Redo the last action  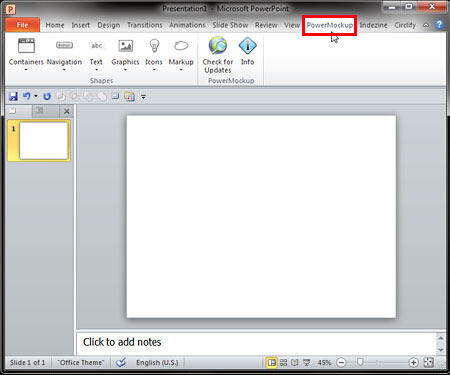pyautogui.click(x=47, y=96)
